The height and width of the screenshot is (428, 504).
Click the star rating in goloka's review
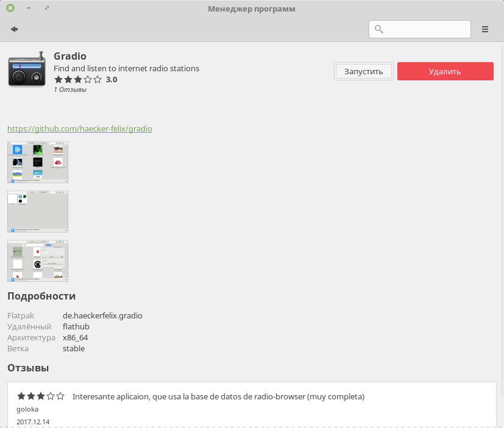[x=40, y=396]
